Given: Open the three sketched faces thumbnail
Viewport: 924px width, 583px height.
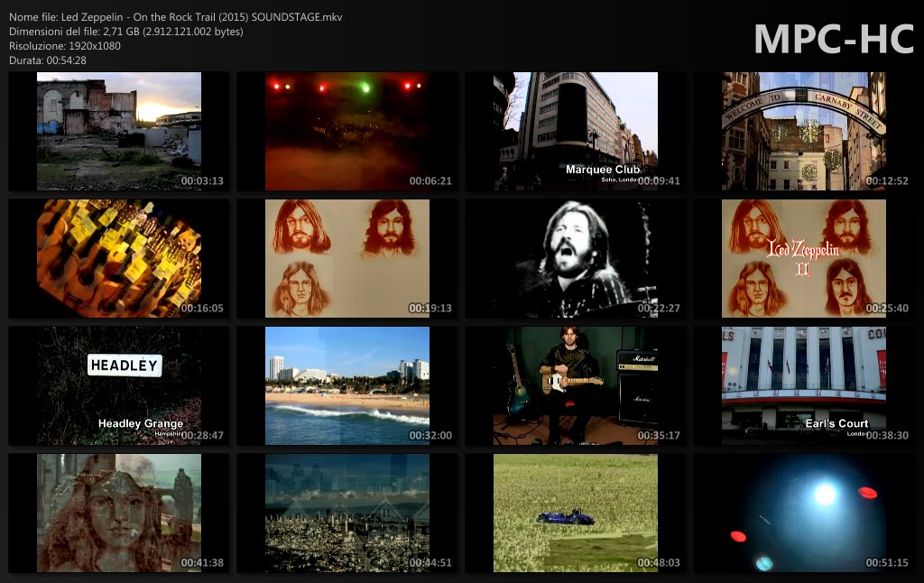Looking at the screenshot, I should pyautogui.click(x=347, y=258).
